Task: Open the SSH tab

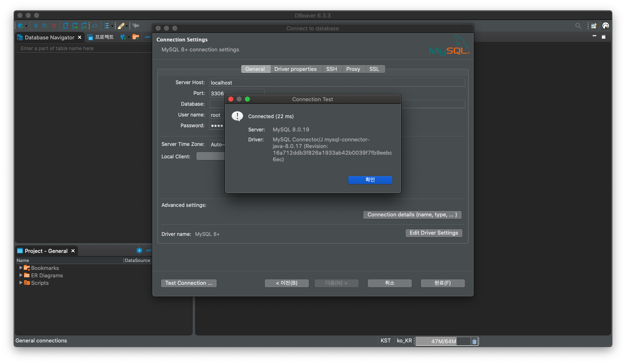Action: point(332,69)
